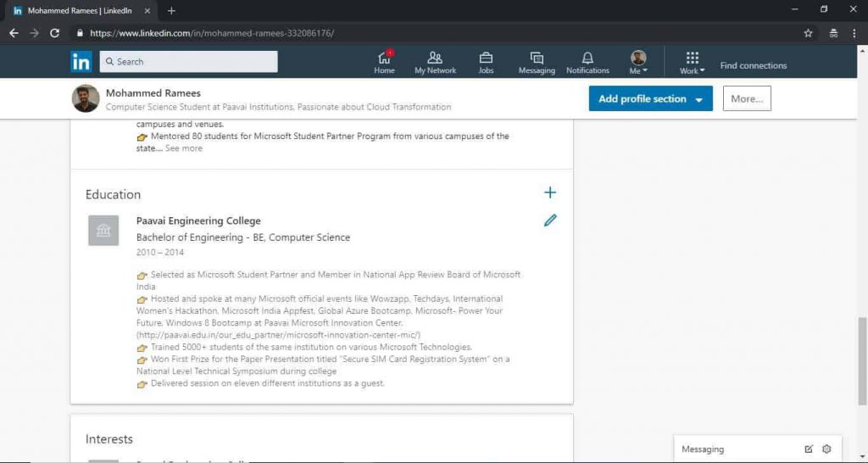
Task: Compose new message icon in Messaging bar
Action: click(809, 449)
